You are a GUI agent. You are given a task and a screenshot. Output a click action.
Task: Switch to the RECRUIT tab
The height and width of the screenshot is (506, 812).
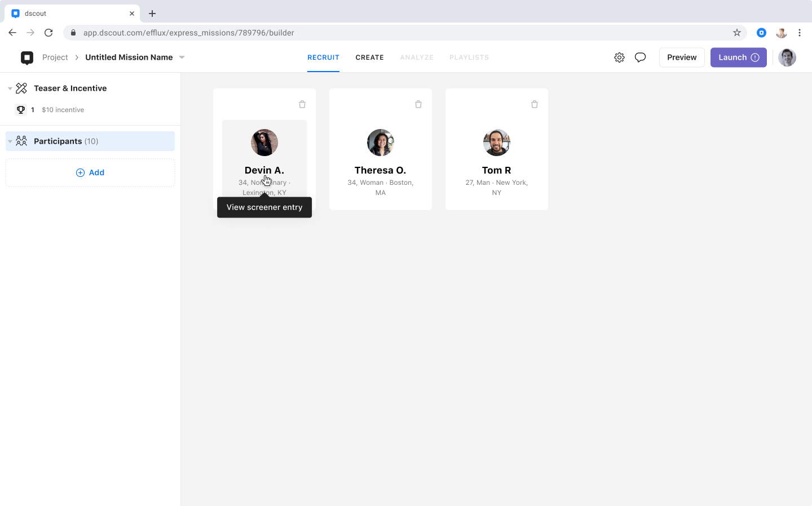click(x=323, y=57)
